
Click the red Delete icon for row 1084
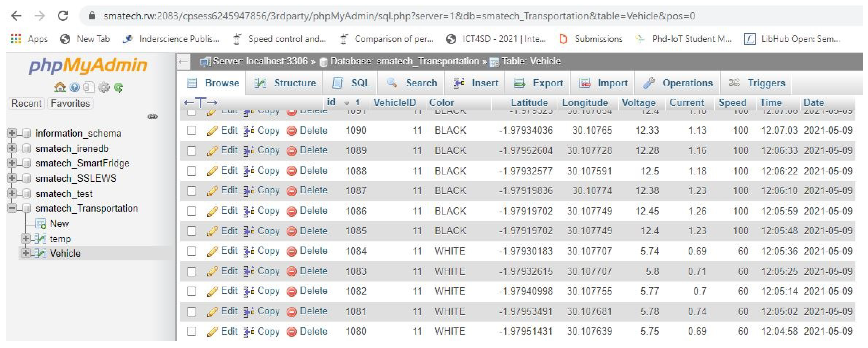[x=291, y=251]
